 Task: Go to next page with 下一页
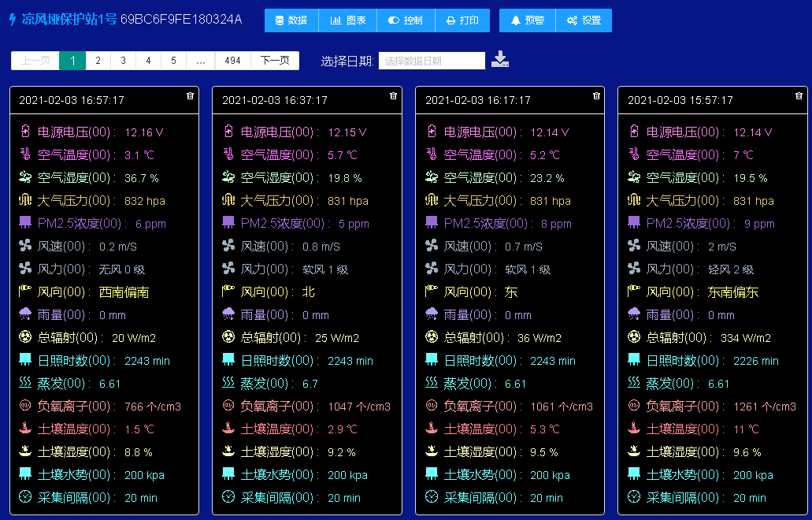(x=275, y=61)
